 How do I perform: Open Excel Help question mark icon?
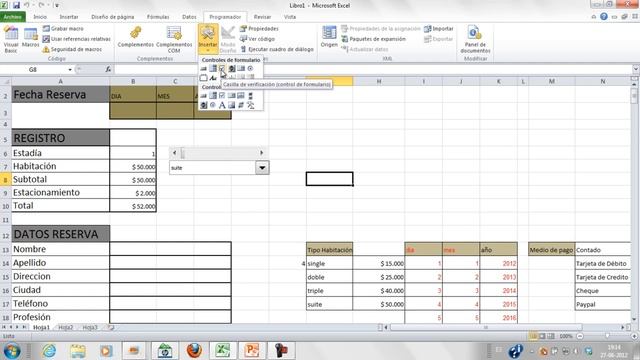(x=604, y=17)
